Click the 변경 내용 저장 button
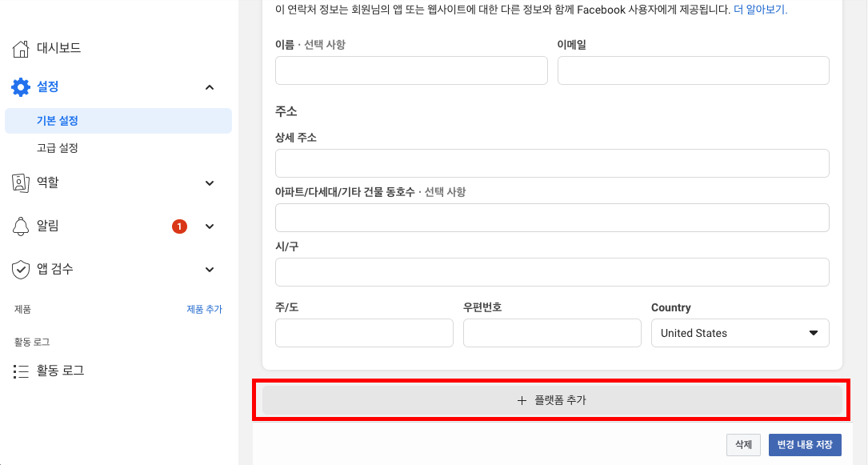 point(805,445)
